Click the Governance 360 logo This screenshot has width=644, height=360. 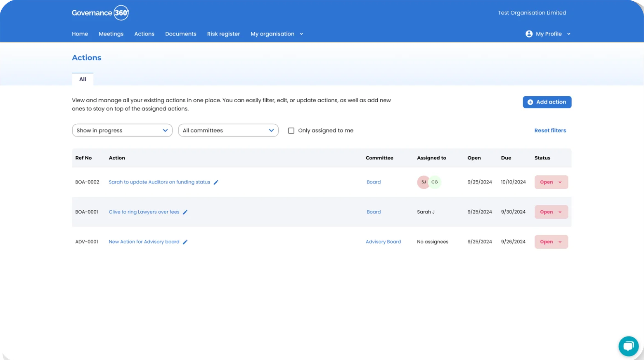[100, 13]
